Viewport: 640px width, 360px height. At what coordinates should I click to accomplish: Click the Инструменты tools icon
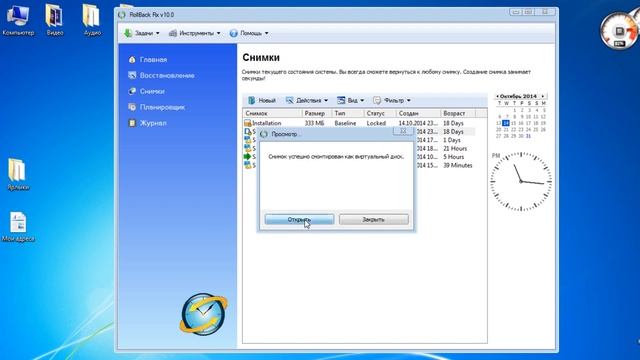pos(173,33)
